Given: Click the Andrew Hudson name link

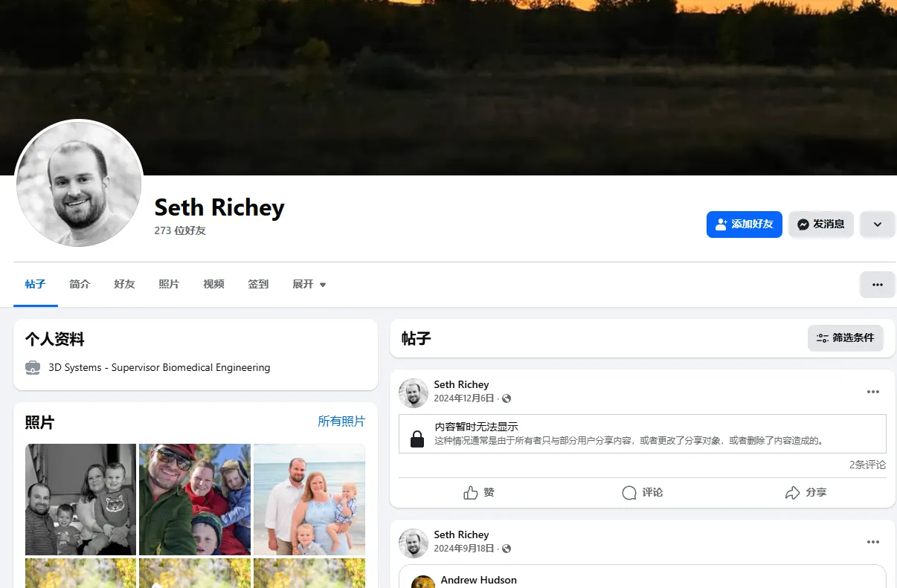Looking at the screenshot, I should pos(478,580).
